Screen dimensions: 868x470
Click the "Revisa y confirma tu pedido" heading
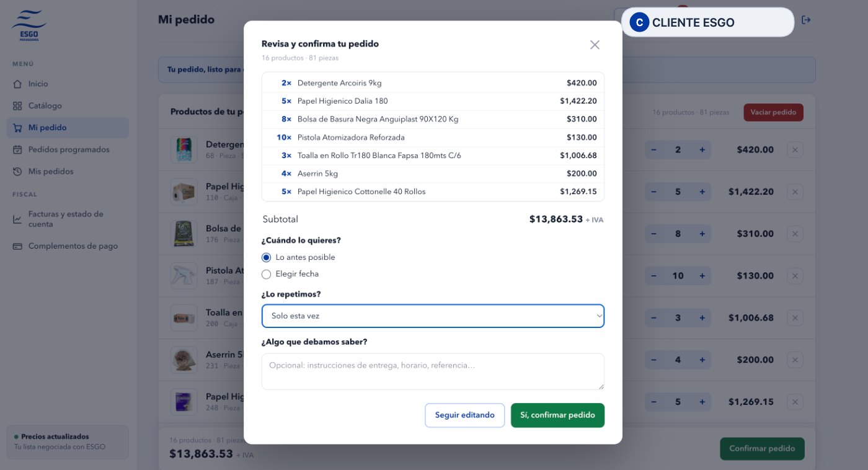coord(320,44)
